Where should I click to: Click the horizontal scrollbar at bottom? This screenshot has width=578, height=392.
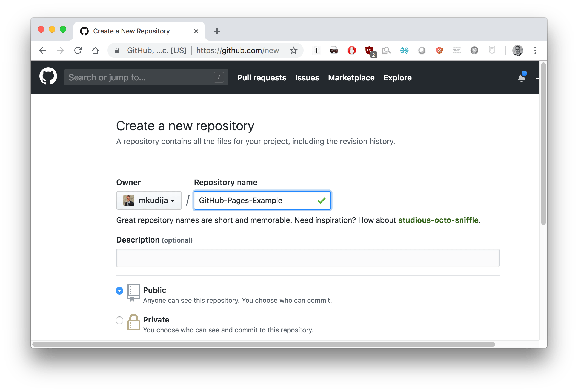point(263,344)
